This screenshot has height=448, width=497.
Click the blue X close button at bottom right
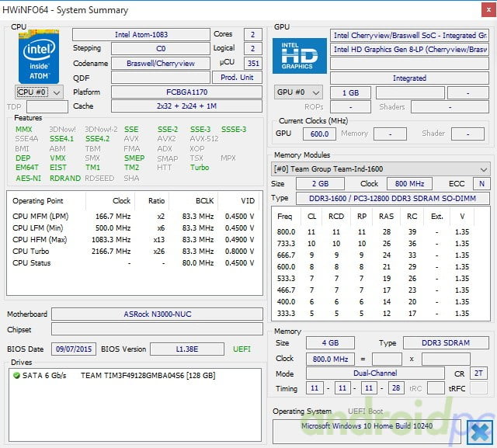[x=480, y=432]
